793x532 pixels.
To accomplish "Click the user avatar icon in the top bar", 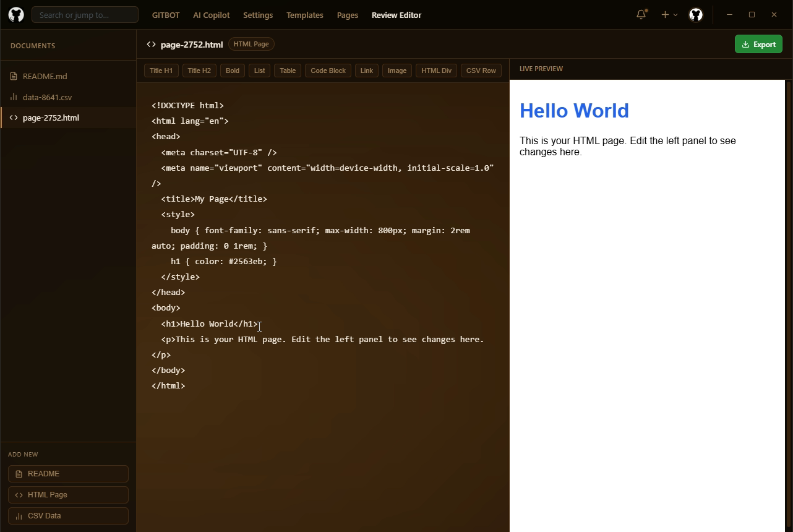I will pyautogui.click(x=696, y=14).
